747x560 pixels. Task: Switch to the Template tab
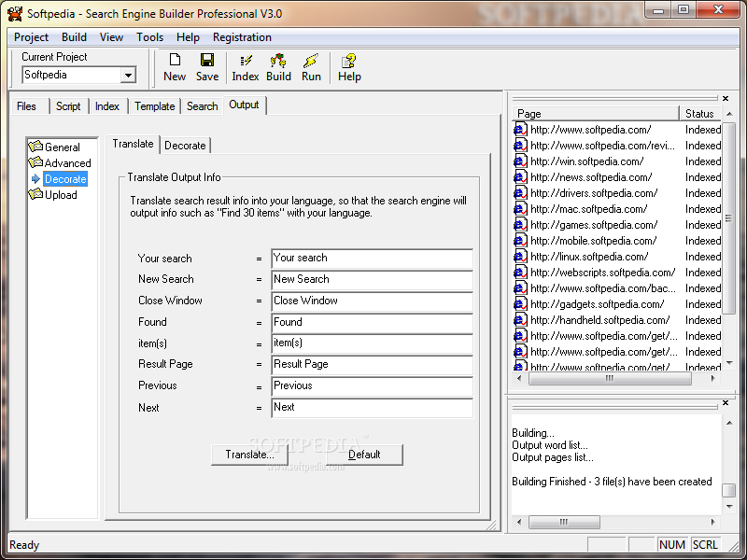click(154, 106)
